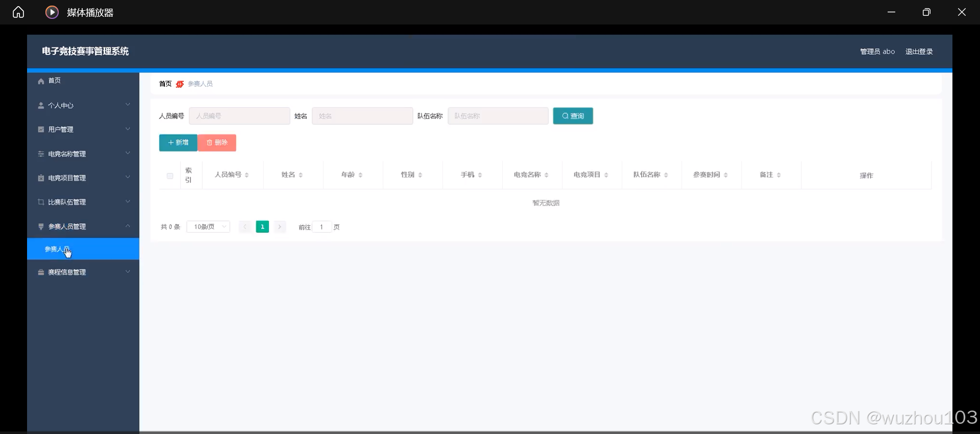Sort table by 电竞名称 column
Viewport: 980px width, 434px height.
pos(546,175)
